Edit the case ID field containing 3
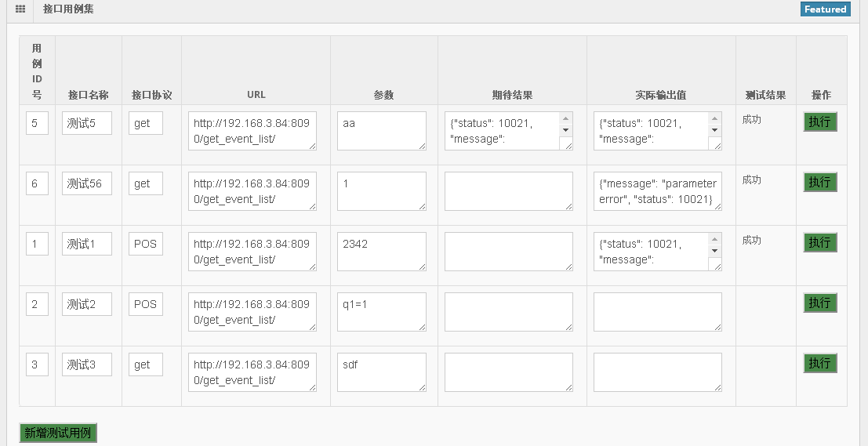Image resolution: width=868 pixels, height=446 pixels. [x=37, y=364]
